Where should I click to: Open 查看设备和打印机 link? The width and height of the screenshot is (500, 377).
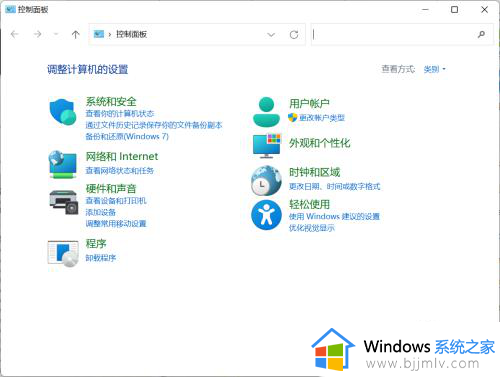116,200
